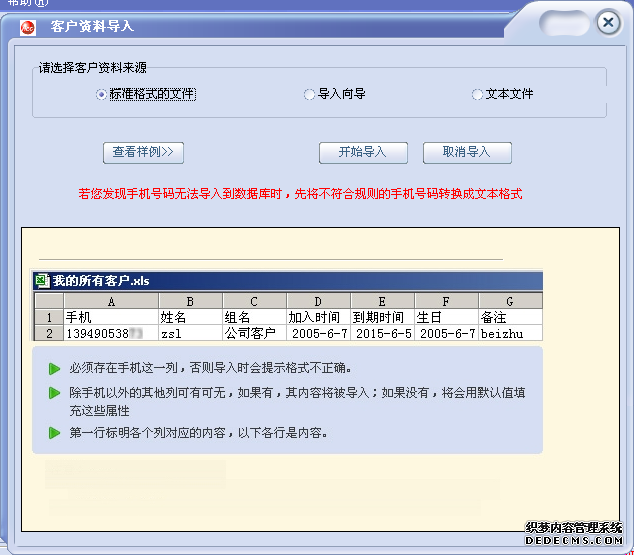Click the Excel icon beside 我的所有客户.xls
Image resolution: width=634 pixels, height=555 pixels.
tap(43, 281)
